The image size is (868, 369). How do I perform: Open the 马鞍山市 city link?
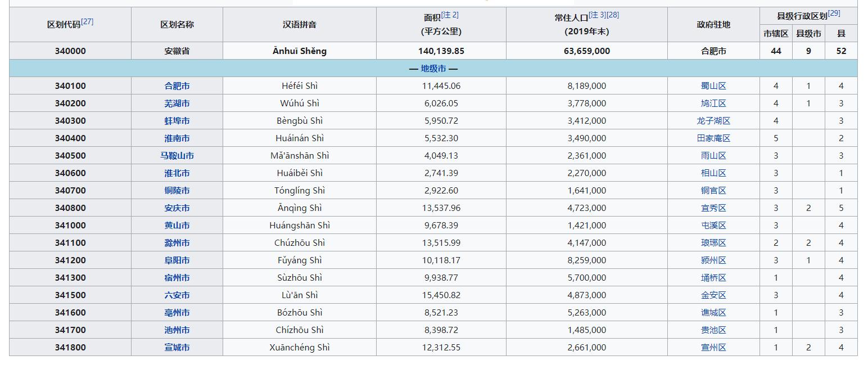(x=177, y=155)
